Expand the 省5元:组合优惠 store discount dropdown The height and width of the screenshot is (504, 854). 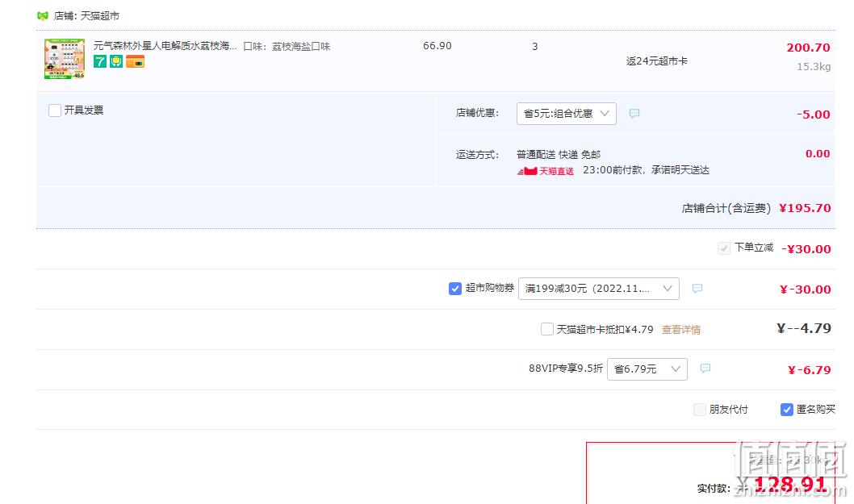(x=567, y=113)
